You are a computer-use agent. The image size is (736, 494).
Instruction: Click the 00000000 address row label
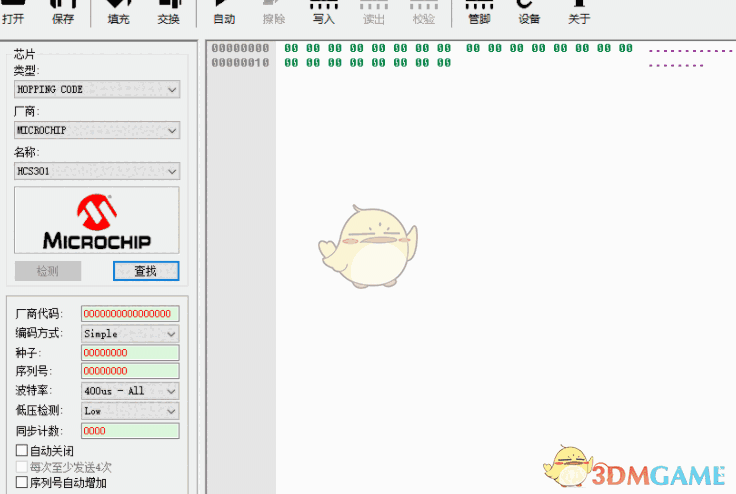(240, 48)
